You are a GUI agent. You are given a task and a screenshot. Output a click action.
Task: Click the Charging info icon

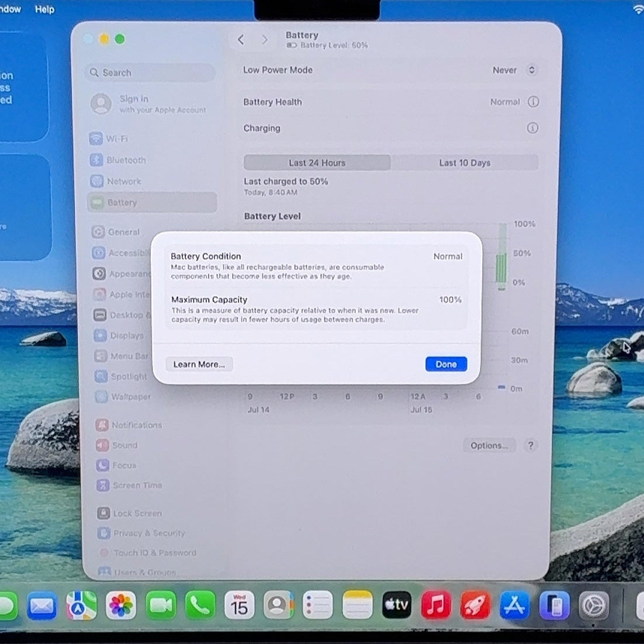pyautogui.click(x=533, y=128)
